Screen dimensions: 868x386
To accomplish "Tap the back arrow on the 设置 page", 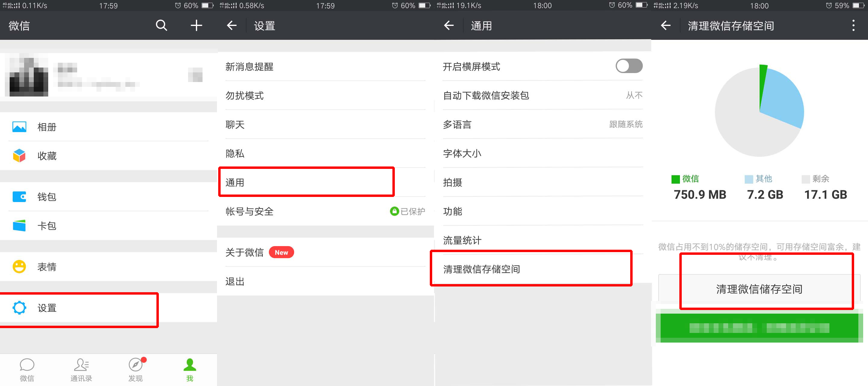I will click(231, 26).
